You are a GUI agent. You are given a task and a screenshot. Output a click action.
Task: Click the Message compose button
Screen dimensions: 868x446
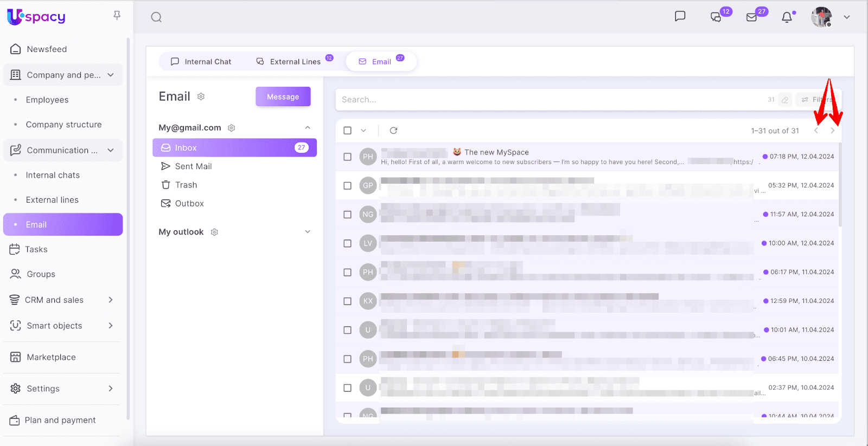pyautogui.click(x=283, y=96)
